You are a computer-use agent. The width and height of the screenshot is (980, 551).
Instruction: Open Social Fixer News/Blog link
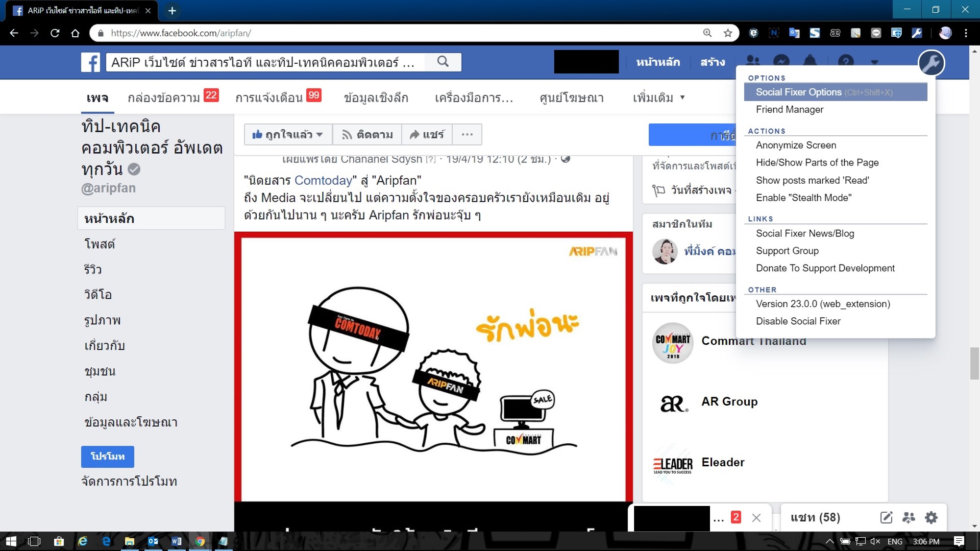tap(805, 233)
